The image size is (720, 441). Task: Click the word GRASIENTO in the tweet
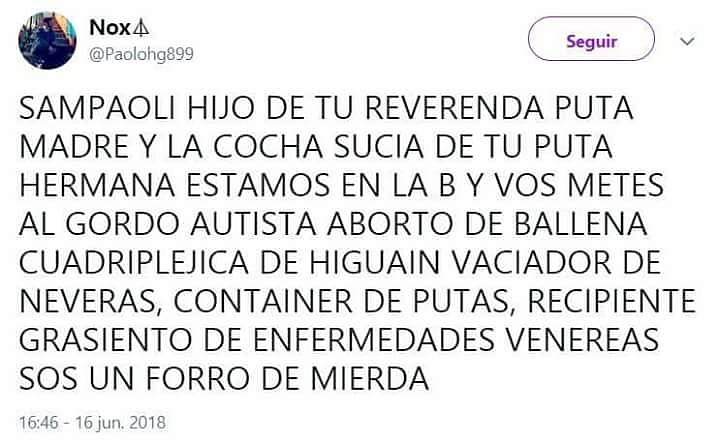pos(106,340)
